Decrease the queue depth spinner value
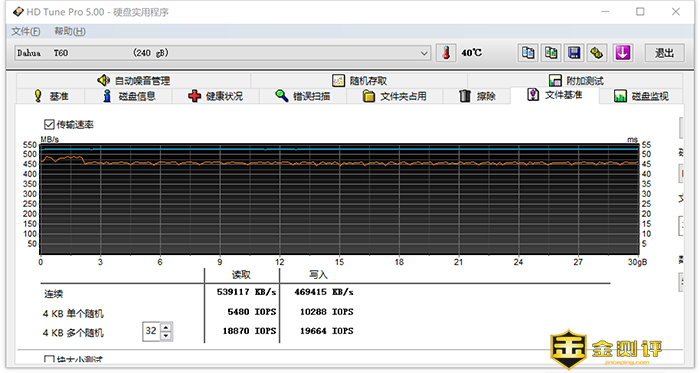Screen dimensions: 700x373 (x=166, y=336)
